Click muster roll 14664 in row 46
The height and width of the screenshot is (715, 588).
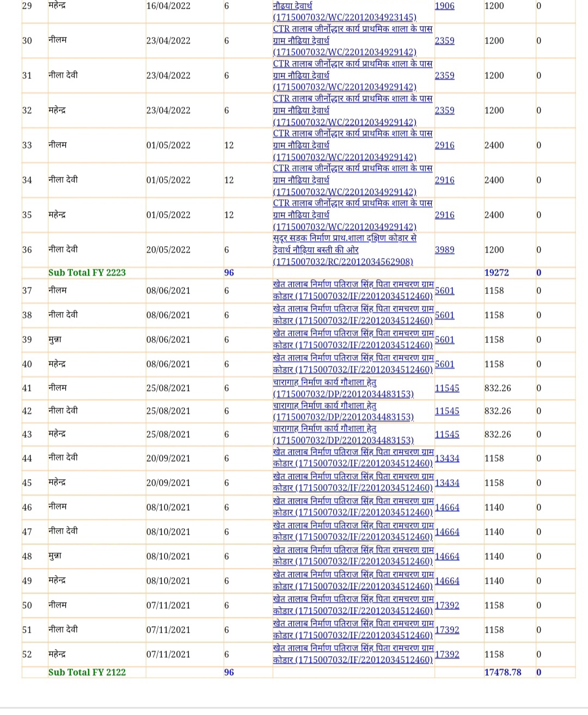tap(446, 508)
